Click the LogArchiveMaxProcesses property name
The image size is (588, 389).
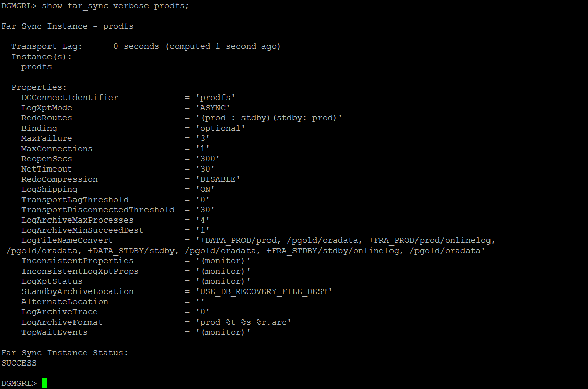click(77, 220)
